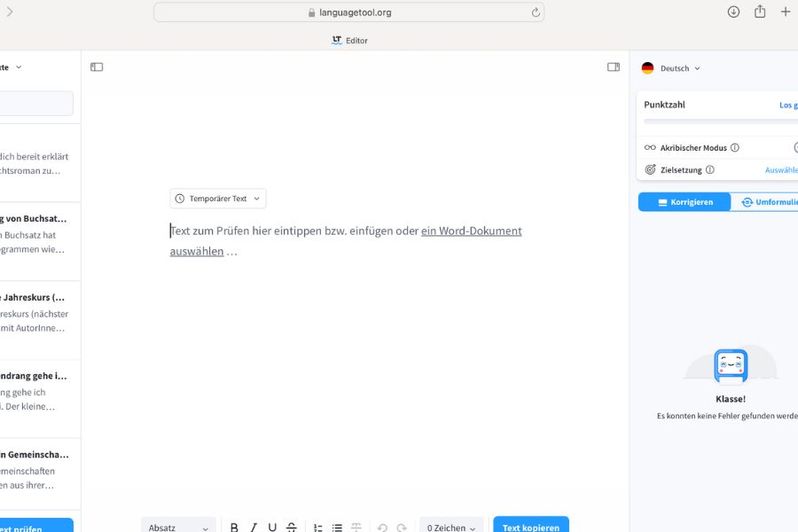Toggle the left sidebar visibility
The image size is (798, 532).
click(96, 66)
